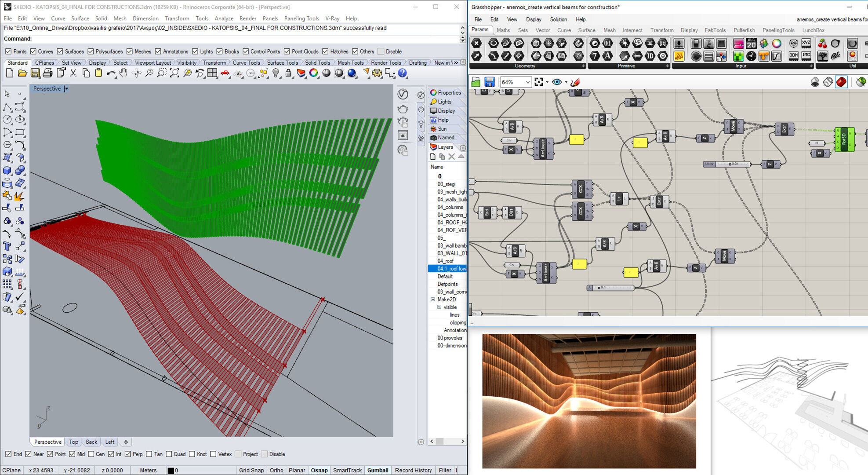Click the Grasshopper sketch brush icon

[x=575, y=82]
